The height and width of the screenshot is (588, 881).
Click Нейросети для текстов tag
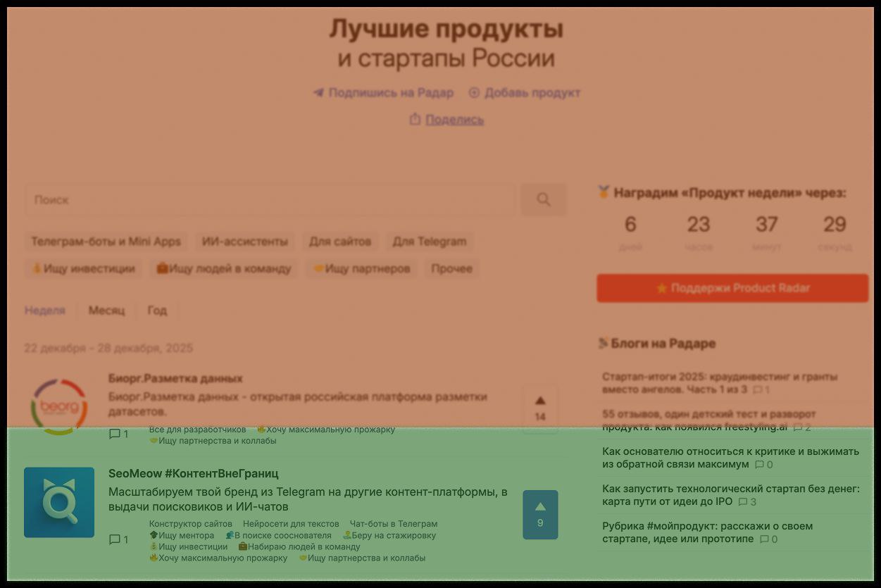point(291,524)
